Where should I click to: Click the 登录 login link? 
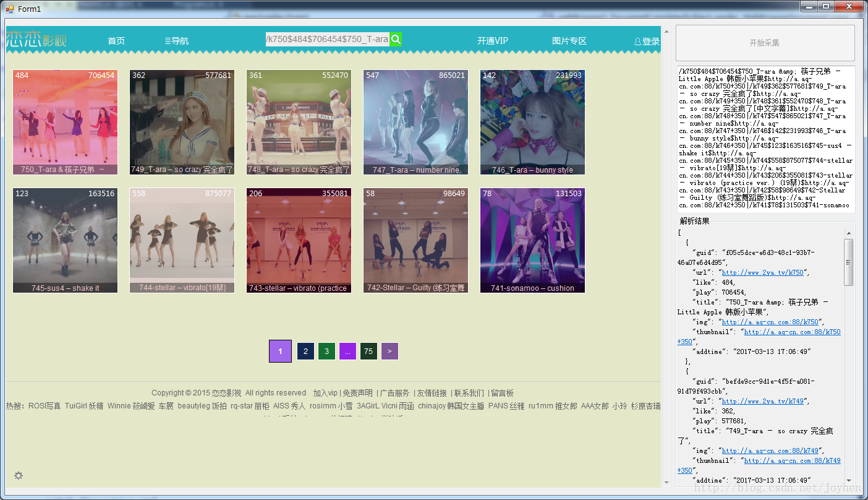(647, 41)
